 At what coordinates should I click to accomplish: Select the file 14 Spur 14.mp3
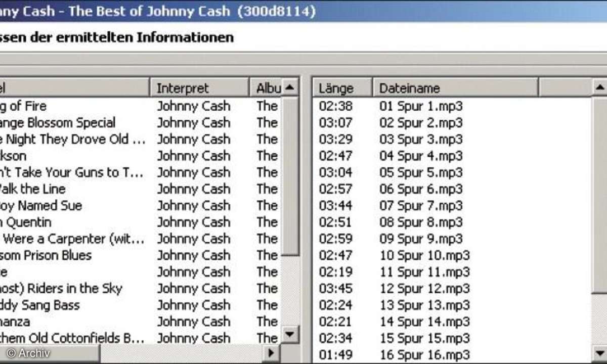[424, 322]
